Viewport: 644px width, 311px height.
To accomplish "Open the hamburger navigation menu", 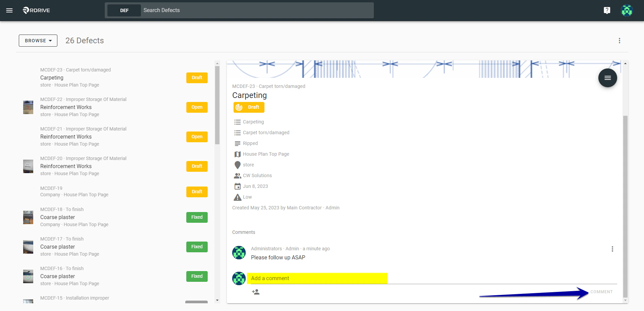I will pos(9,10).
